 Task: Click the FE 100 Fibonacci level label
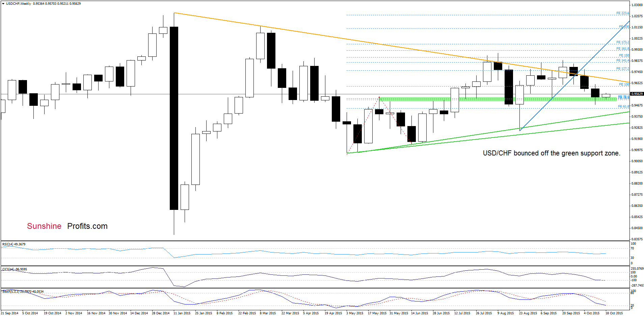click(624, 84)
